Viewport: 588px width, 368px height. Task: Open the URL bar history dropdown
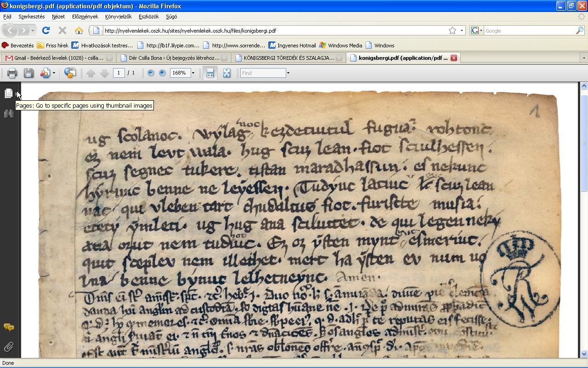tap(462, 31)
